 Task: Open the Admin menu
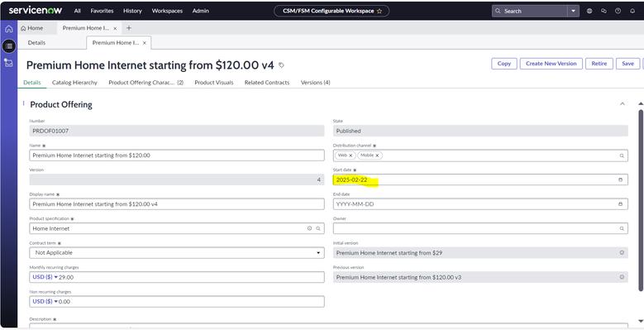click(x=200, y=11)
